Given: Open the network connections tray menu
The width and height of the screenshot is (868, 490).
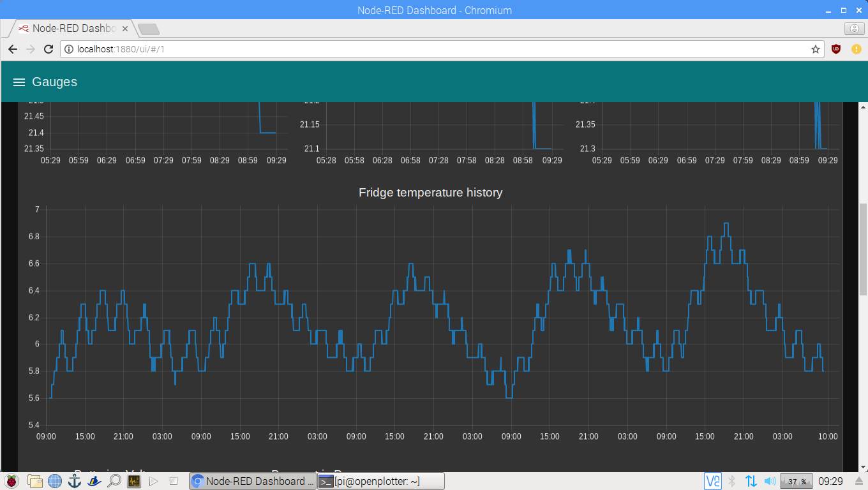Looking at the screenshot, I should tap(751, 481).
